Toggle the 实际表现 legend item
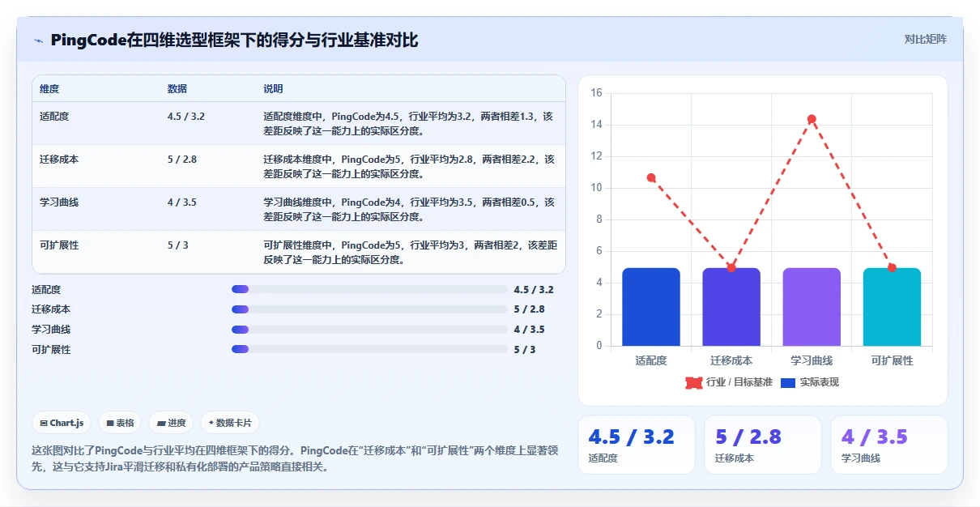The width and height of the screenshot is (980, 507). (810, 382)
